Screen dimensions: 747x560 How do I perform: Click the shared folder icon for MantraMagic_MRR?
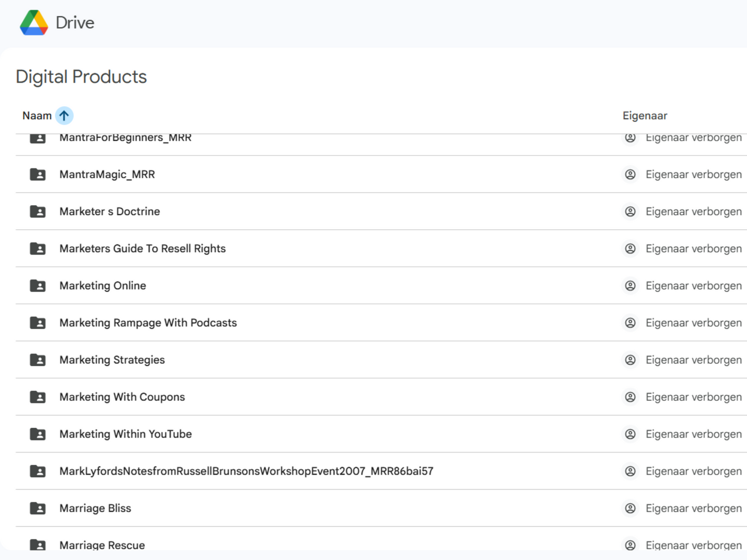(x=38, y=175)
